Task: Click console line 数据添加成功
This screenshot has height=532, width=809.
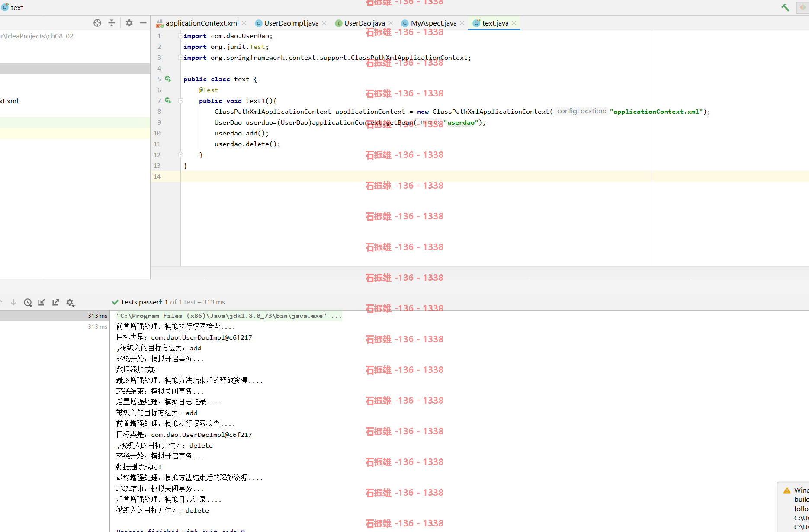Action: 137,370
